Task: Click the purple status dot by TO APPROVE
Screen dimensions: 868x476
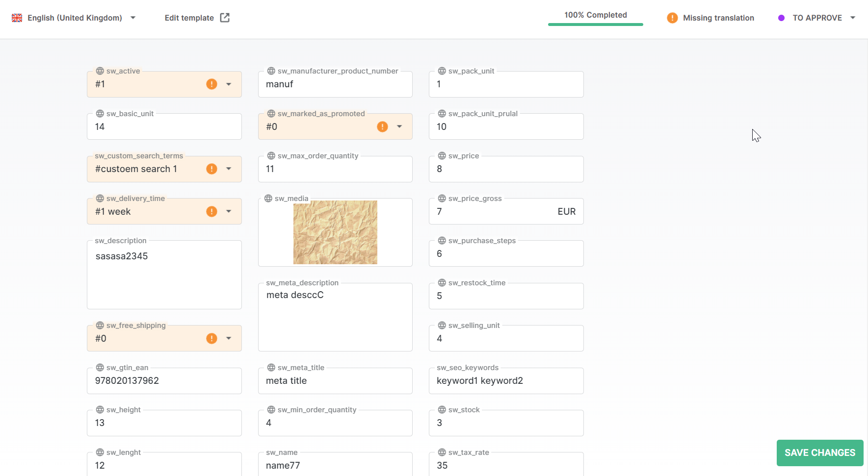Action: pyautogui.click(x=781, y=18)
